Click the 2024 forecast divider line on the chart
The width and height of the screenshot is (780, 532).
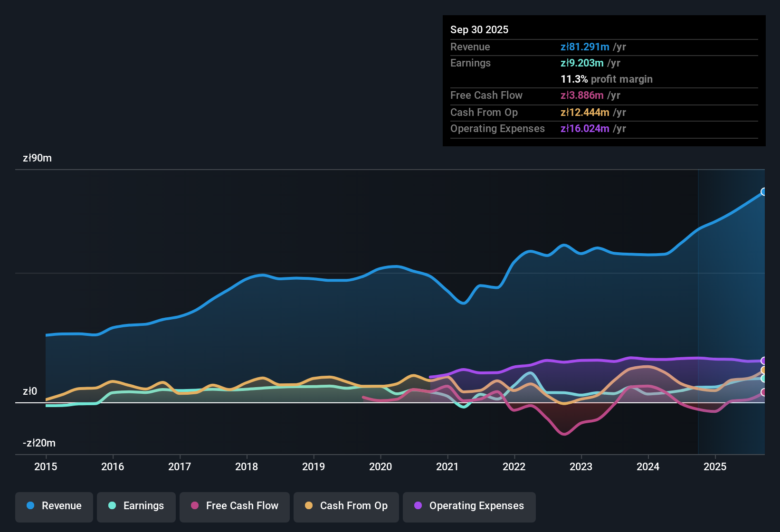[698, 309]
